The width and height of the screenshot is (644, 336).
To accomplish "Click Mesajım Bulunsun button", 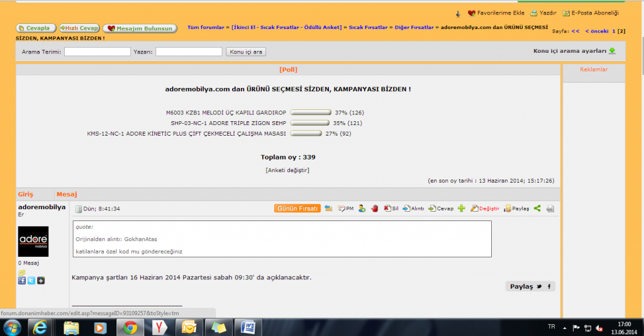I will 140,28.
